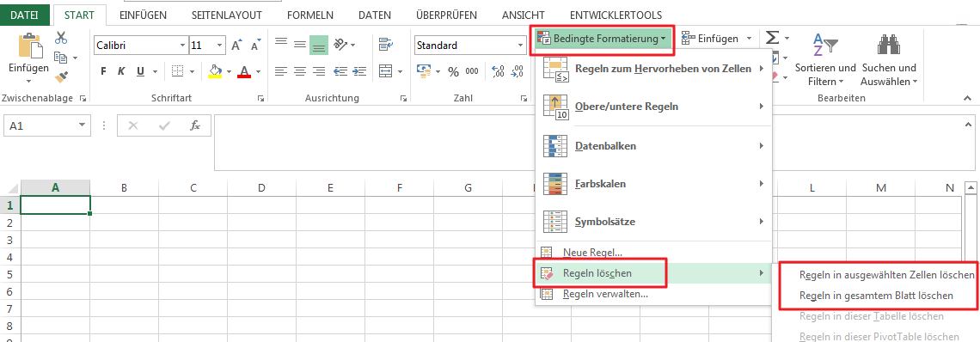Click the wrap text icon

[386, 44]
